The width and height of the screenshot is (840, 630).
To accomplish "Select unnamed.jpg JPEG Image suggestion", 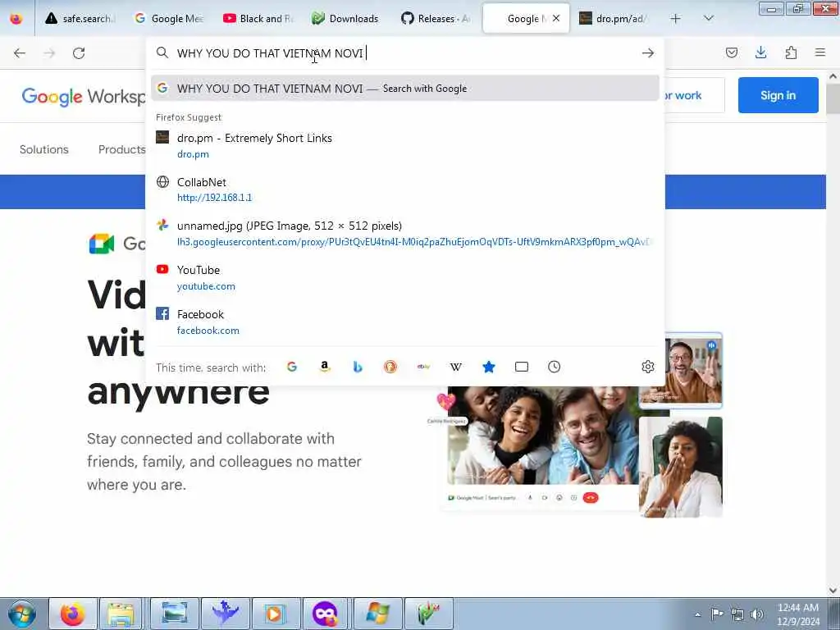I will coord(405,234).
